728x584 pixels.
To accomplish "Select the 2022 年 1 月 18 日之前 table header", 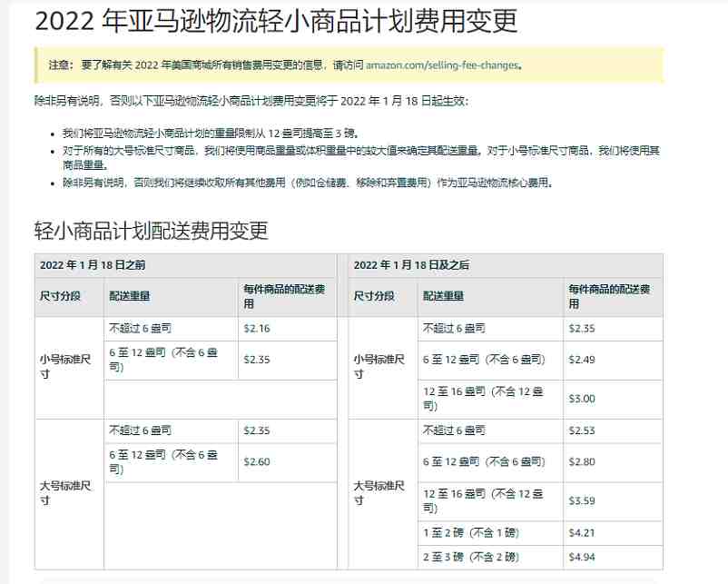I will point(93,265).
